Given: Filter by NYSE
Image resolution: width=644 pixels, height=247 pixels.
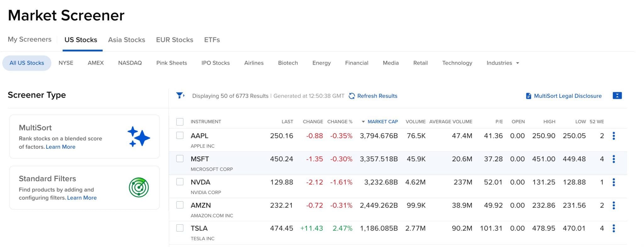Looking at the screenshot, I should [x=66, y=63].
